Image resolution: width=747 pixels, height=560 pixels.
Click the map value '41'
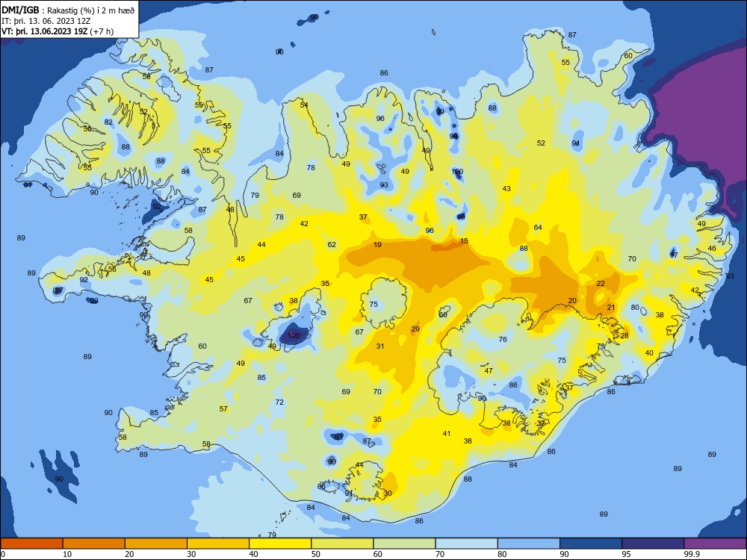(447, 434)
